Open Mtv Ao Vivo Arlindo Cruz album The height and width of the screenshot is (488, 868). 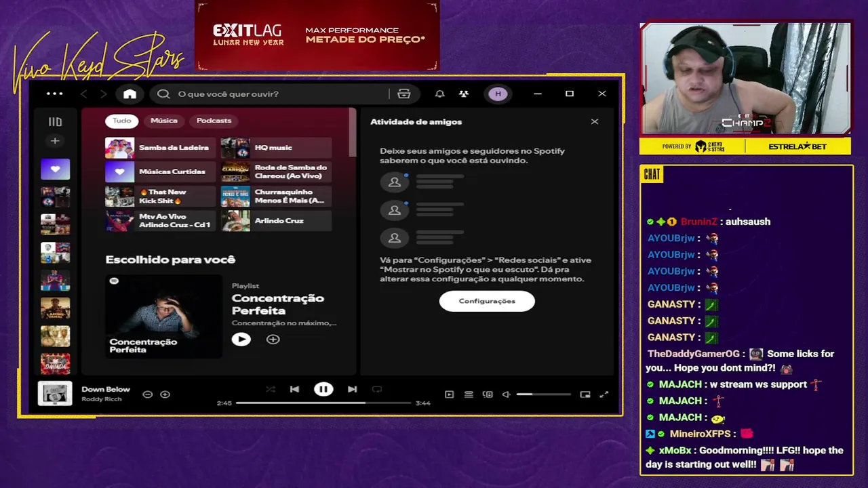point(160,221)
